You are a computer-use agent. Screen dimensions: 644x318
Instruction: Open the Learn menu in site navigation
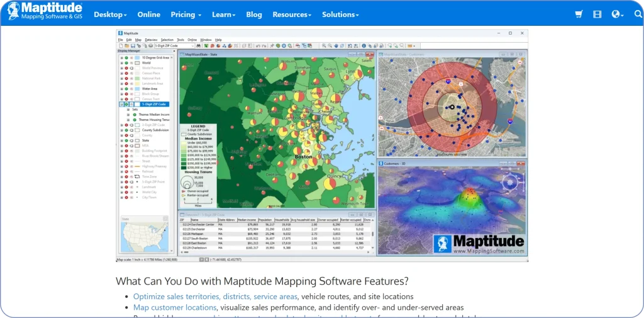(x=224, y=14)
